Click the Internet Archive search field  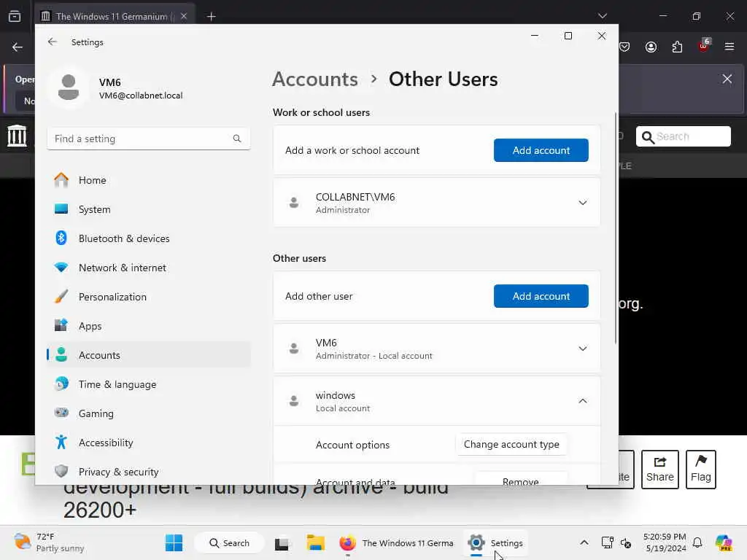pos(683,136)
